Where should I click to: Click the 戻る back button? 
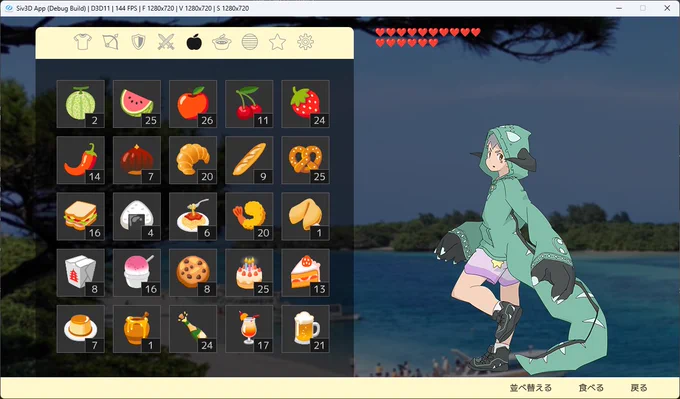click(639, 388)
